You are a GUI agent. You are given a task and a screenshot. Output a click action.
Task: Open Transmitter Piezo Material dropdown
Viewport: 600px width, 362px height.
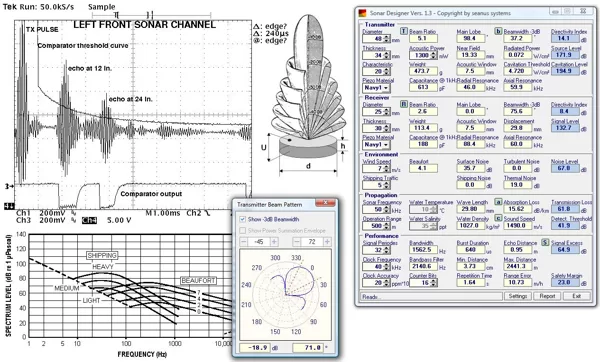pyautogui.click(x=376, y=88)
